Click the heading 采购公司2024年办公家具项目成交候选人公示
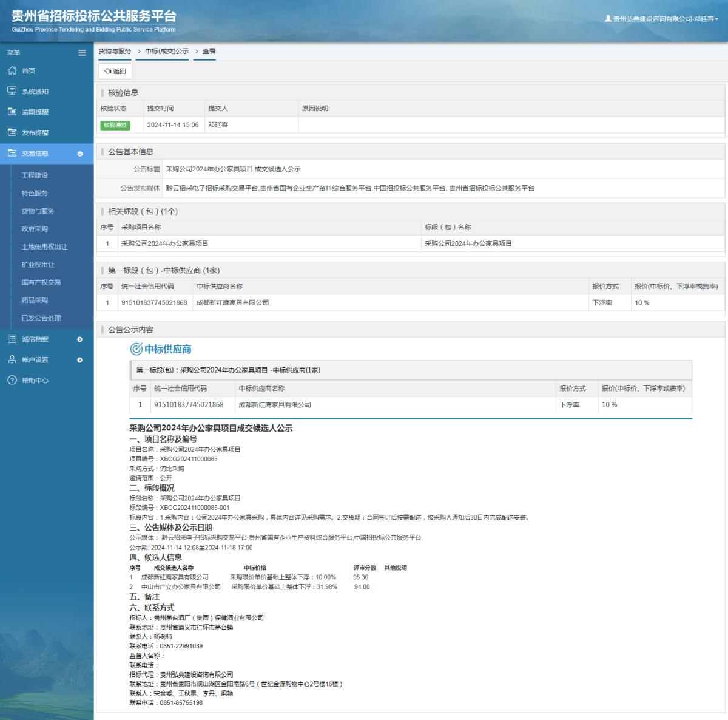The image size is (728, 720). pos(211,428)
